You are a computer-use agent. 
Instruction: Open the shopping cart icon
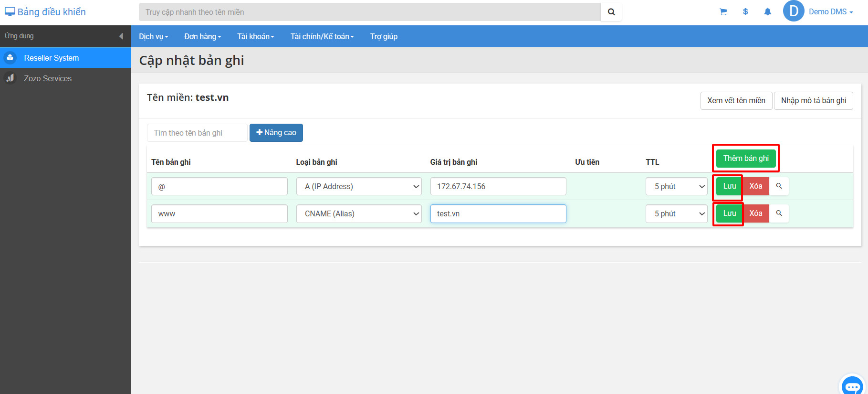(x=723, y=12)
